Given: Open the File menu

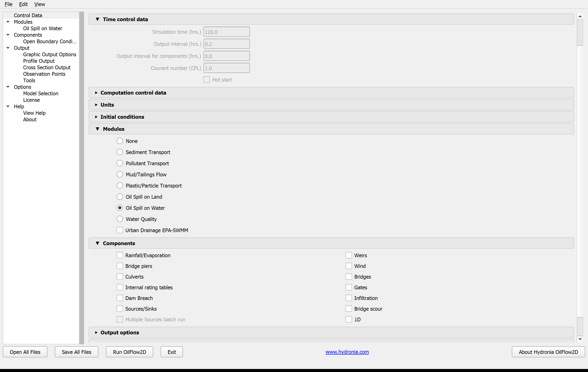Looking at the screenshot, I should click(x=9, y=4).
